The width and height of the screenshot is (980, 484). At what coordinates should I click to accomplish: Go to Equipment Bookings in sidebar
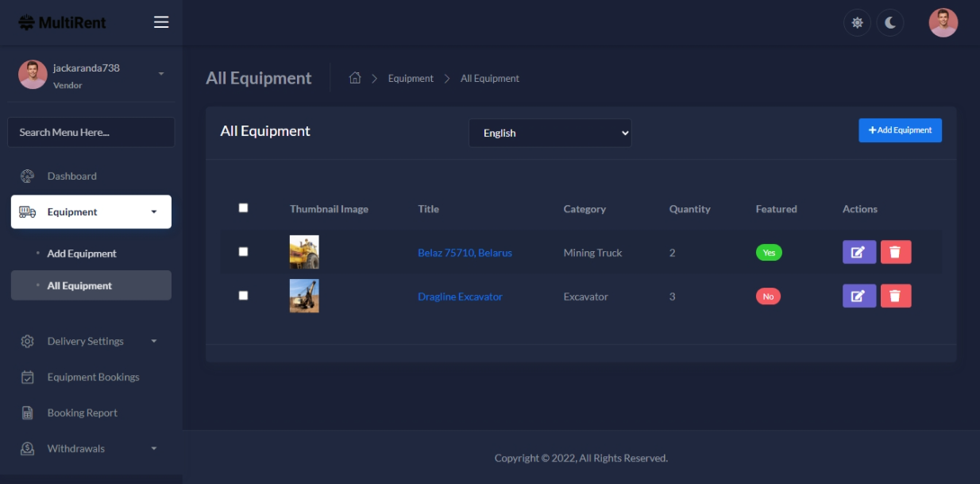93,378
